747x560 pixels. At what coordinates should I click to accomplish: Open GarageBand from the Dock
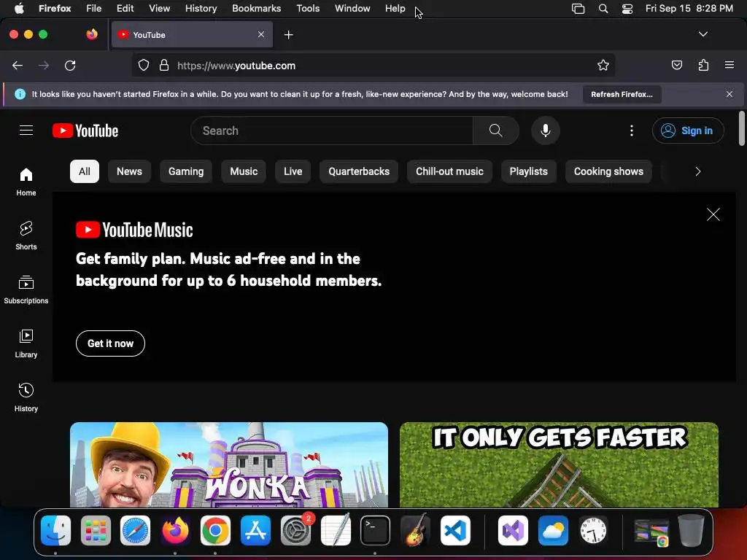pos(415,531)
